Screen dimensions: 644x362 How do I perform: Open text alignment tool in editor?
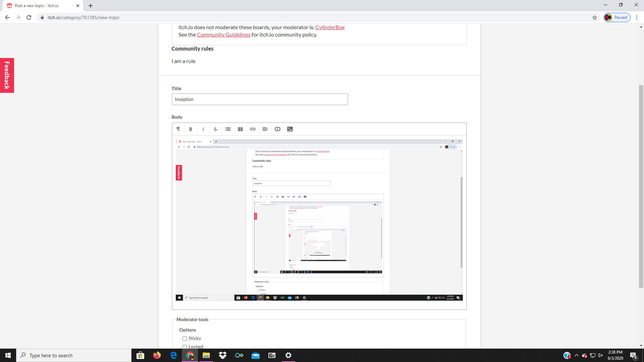[x=265, y=129]
